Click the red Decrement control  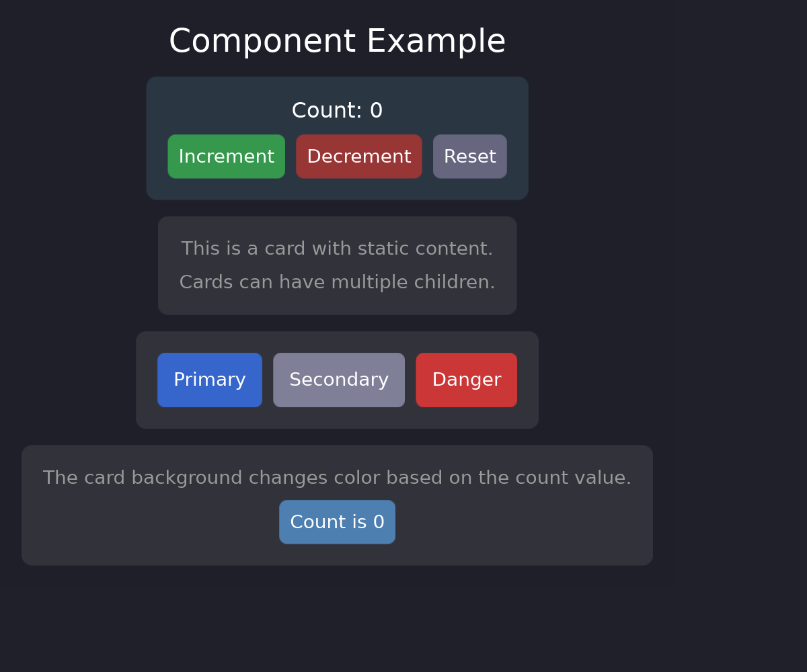point(358,156)
